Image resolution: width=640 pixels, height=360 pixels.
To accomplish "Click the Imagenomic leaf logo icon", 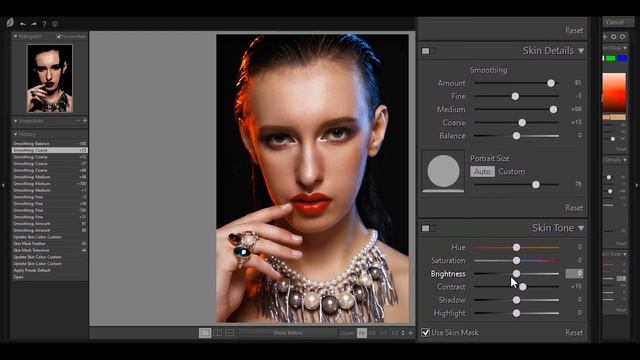I will (10, 23).
